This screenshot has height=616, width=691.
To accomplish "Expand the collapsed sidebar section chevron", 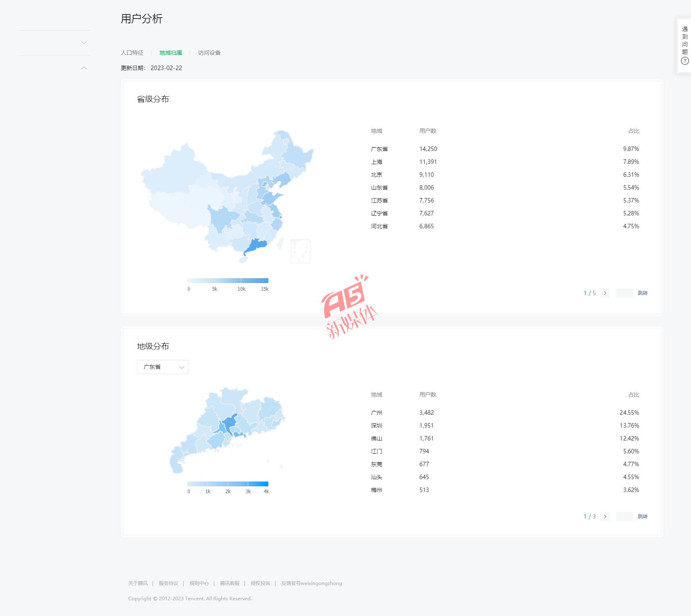I will pyautogui.click(x=84, y=43).
